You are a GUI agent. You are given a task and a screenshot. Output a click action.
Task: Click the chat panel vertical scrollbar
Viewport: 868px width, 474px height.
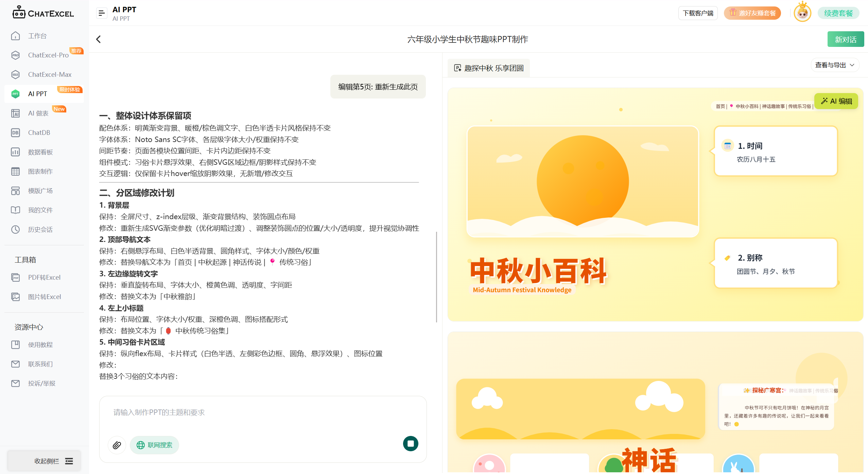click(436, 277)
